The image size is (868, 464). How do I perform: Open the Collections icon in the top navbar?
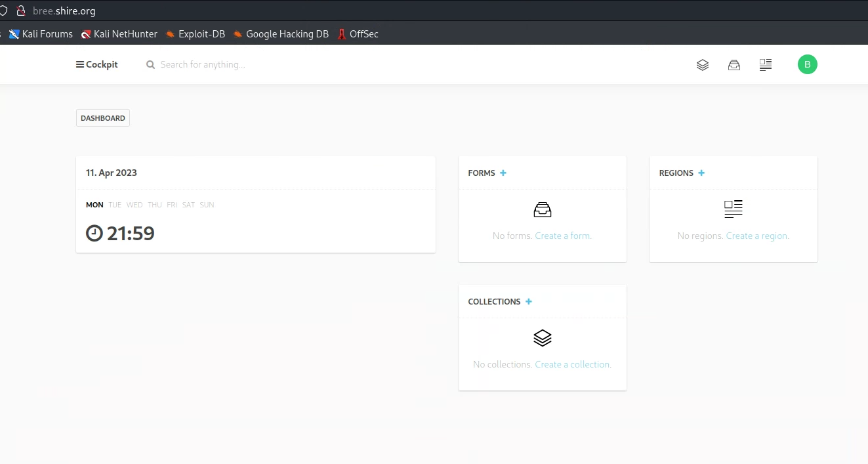pyautogui.click(x=702, y=65)
